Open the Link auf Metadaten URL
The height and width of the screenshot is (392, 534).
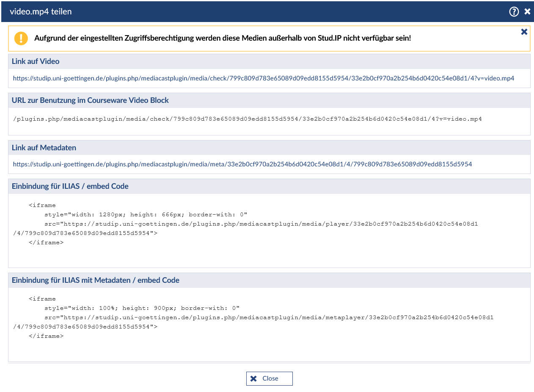click(x=242, y=164)
